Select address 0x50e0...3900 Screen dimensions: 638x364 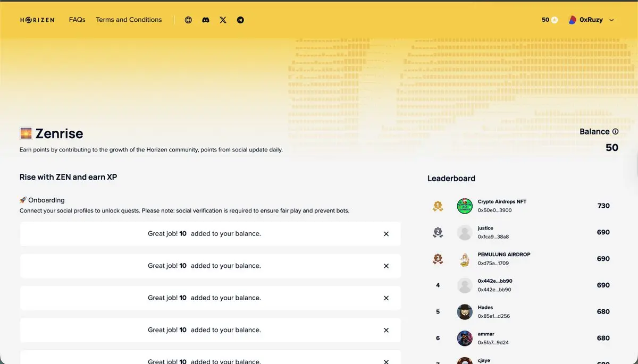pos(494,210)
